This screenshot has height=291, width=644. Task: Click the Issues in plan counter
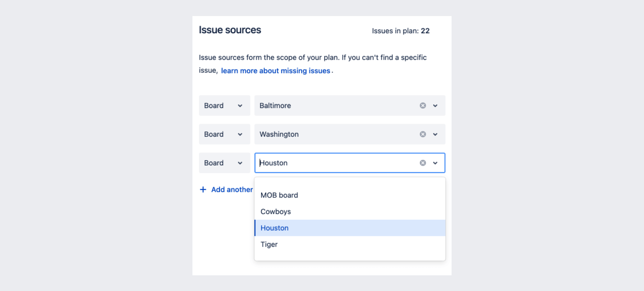pyautogui.click(x=401, y=31)
